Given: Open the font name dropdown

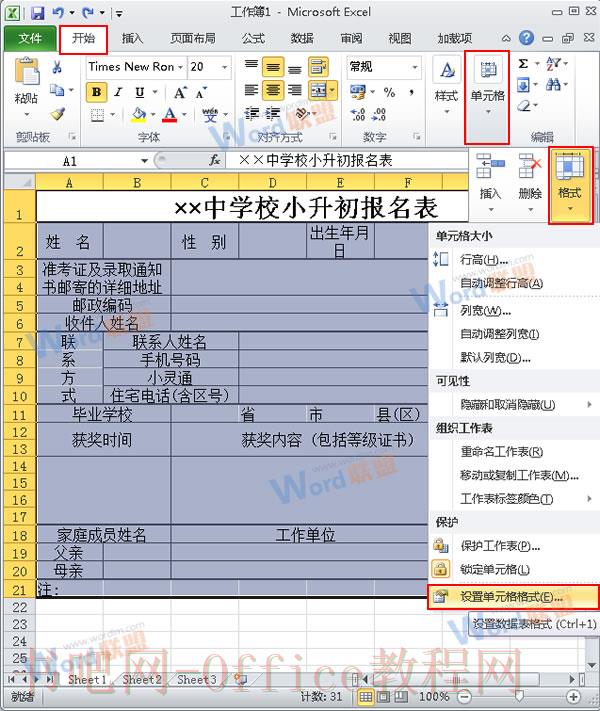Looking at the screenshot, I should tap(180, 67).
